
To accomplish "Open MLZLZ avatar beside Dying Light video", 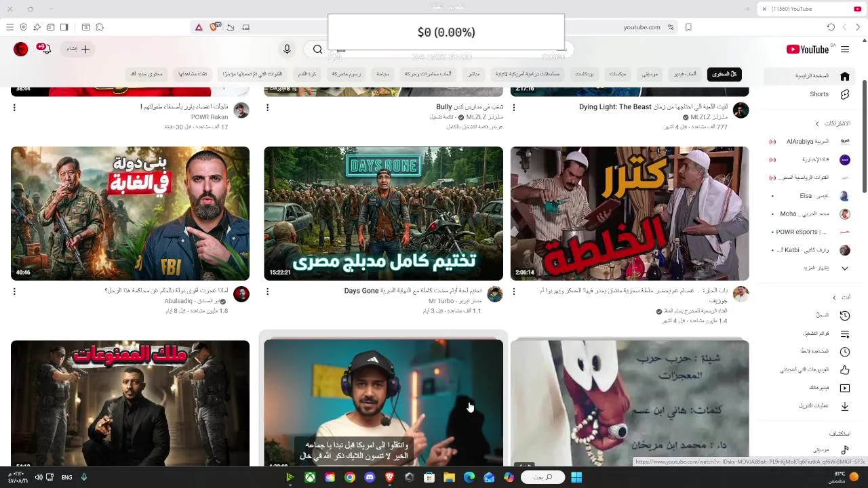I will point(741,110).
